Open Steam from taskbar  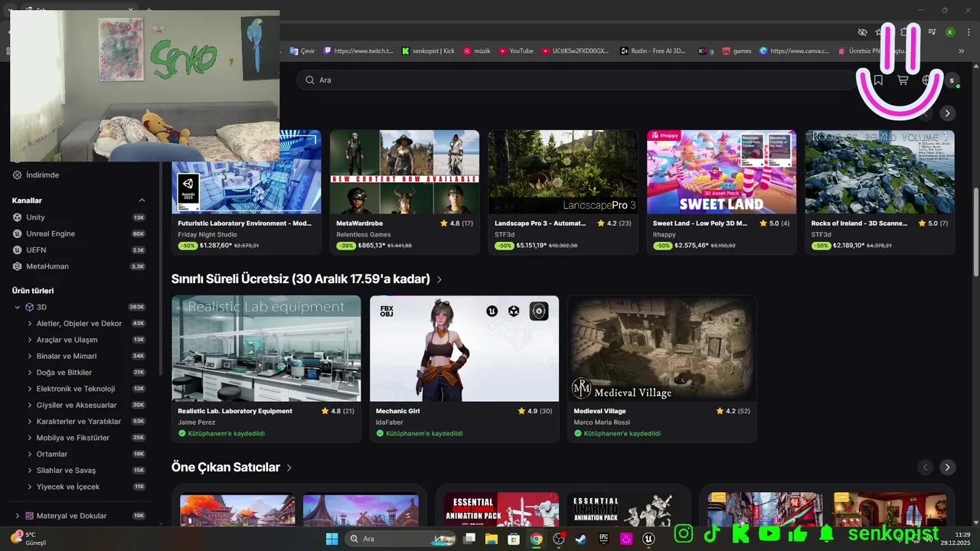tap(581, 539)
